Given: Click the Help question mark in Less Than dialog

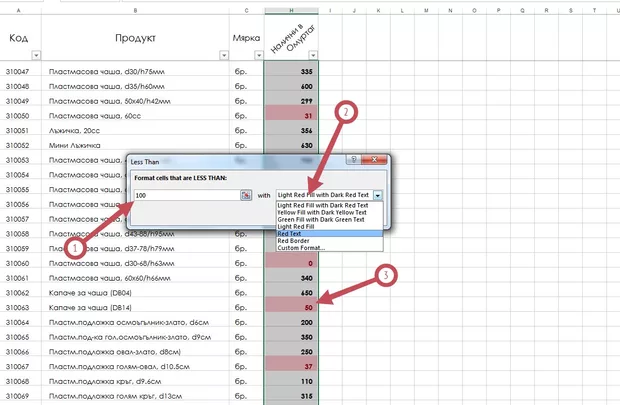Looking at the screenshot, I should click(x=355, y=159).
